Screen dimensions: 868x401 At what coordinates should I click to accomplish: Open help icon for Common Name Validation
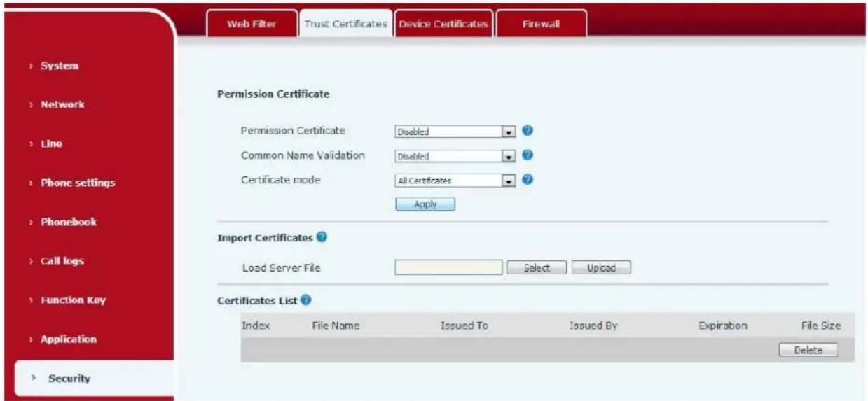[529, 155]
